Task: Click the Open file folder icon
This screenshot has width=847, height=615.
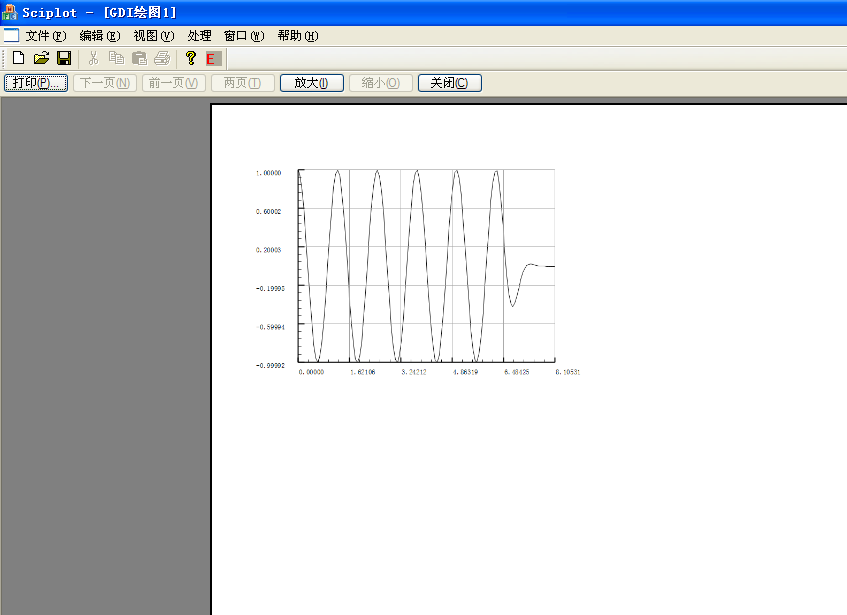Action: pyautogui.click(x=41, y=59)
